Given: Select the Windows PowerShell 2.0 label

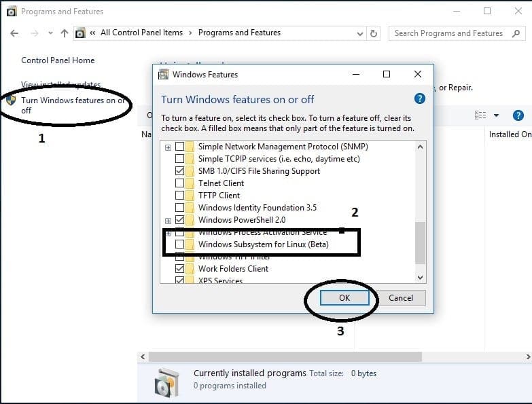Looking at the screenshot, I should point(242,219).
